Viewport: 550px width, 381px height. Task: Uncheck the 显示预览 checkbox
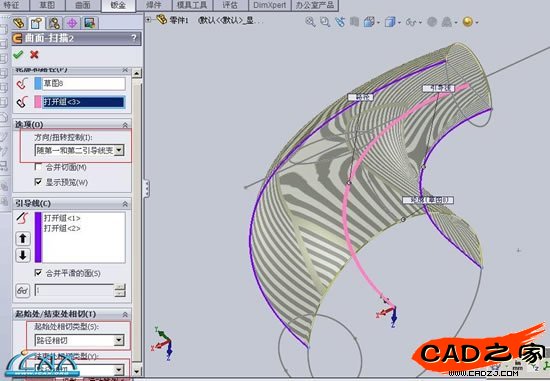pos(38,181)
